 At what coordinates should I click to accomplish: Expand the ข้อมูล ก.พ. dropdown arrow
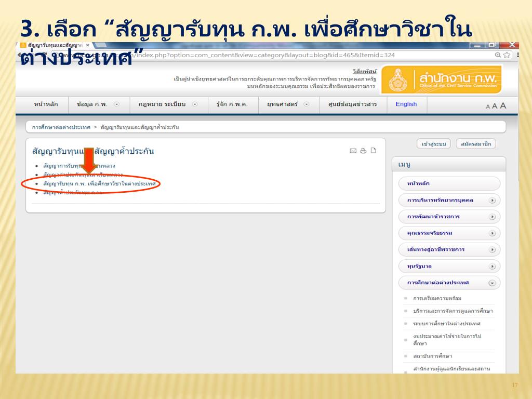point(117,104)
